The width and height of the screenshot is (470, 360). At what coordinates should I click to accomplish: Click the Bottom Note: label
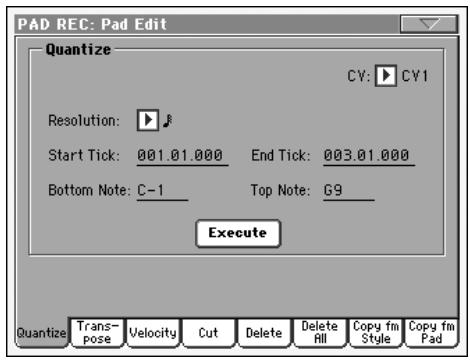pos(89,190)
